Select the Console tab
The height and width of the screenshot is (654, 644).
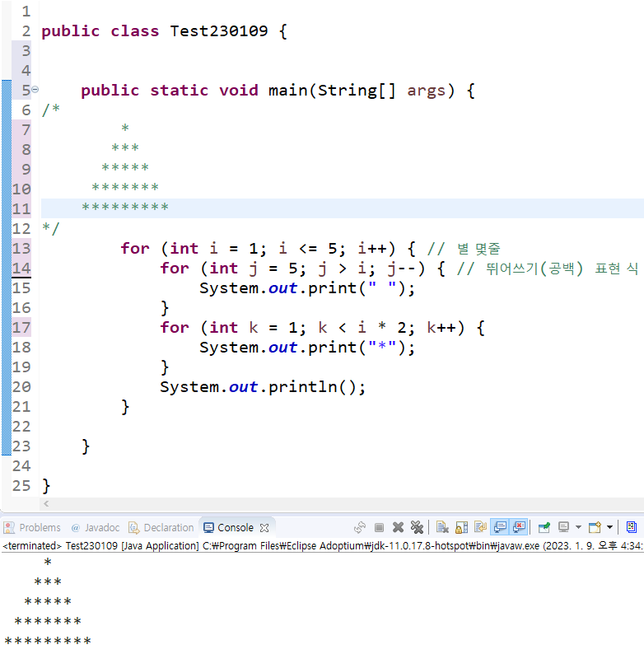coord(236,528)
